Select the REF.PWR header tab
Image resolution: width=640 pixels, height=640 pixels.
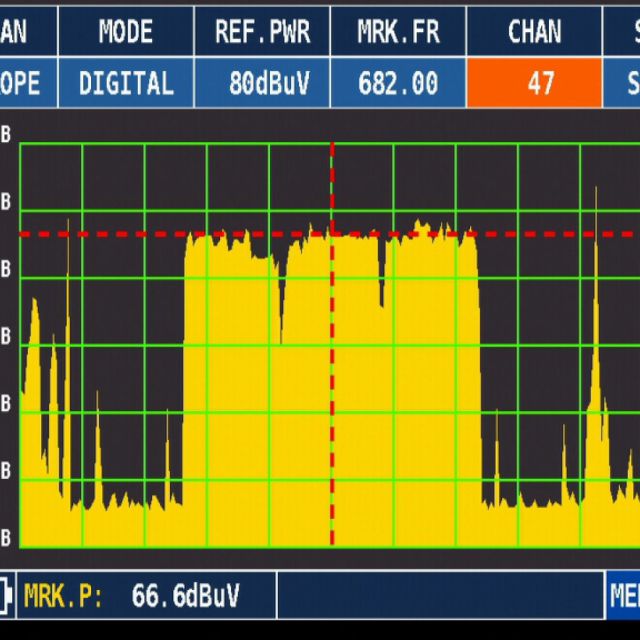pyautogui.click(x=263, y=31)
